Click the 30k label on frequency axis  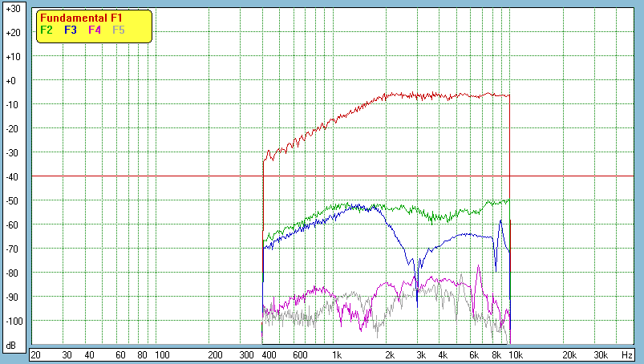tap(600, 354)
